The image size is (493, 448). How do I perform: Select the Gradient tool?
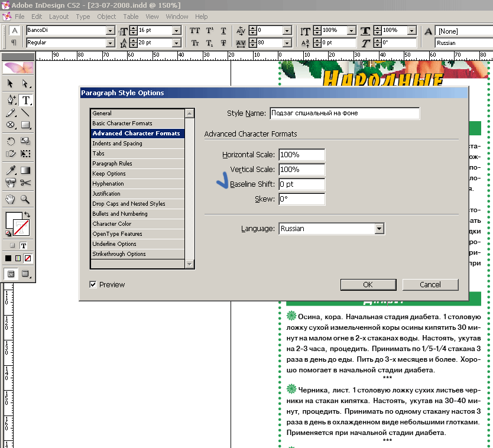pos(25,170)
